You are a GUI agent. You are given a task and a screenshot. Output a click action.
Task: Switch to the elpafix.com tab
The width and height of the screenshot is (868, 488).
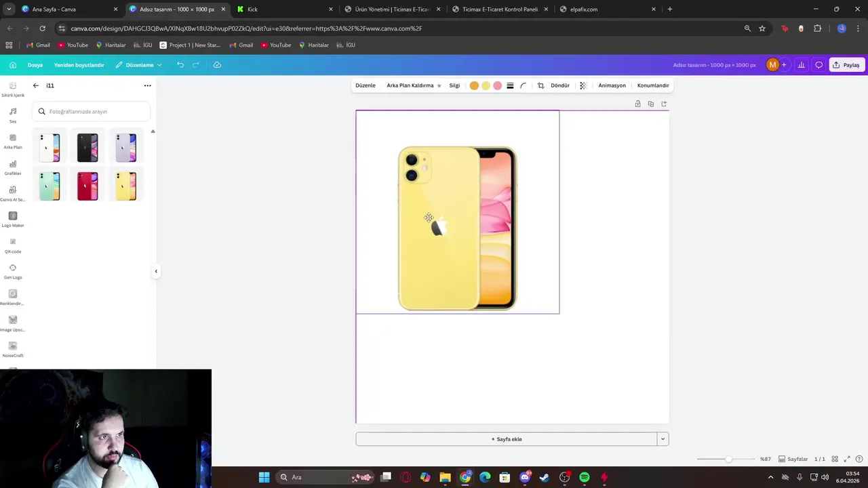607,9
